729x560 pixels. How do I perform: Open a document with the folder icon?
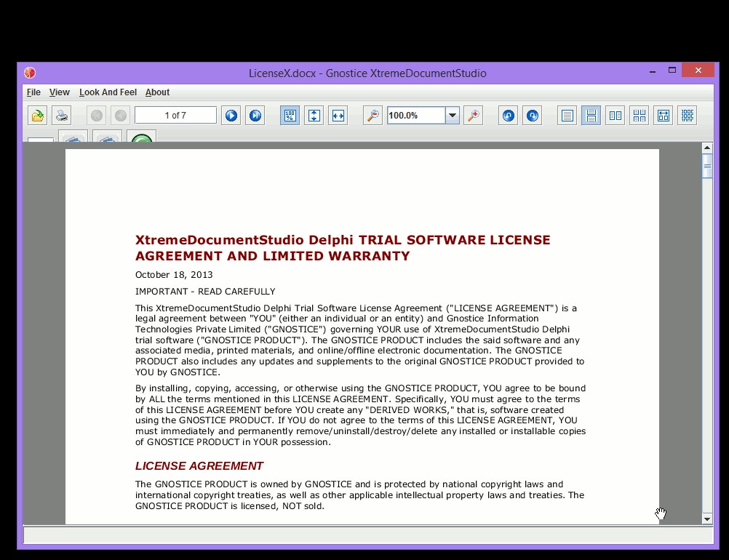click(x=37, y=116)
